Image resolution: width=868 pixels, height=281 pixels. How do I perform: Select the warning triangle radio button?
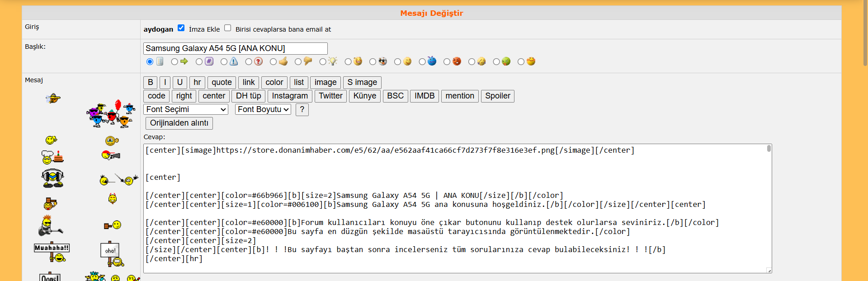coord(224,61)
